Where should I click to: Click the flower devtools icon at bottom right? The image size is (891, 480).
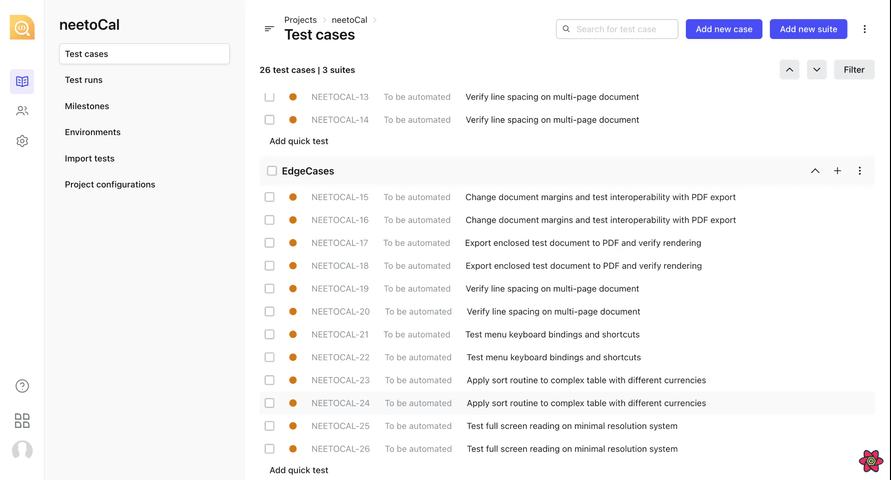point(871,461)
